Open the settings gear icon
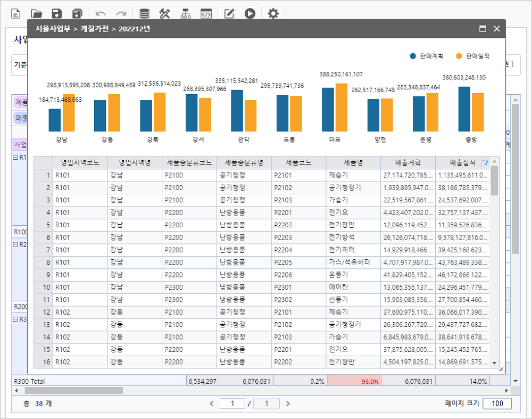The image size is (532, 419). pyautogui.click(x=273, y=13)
